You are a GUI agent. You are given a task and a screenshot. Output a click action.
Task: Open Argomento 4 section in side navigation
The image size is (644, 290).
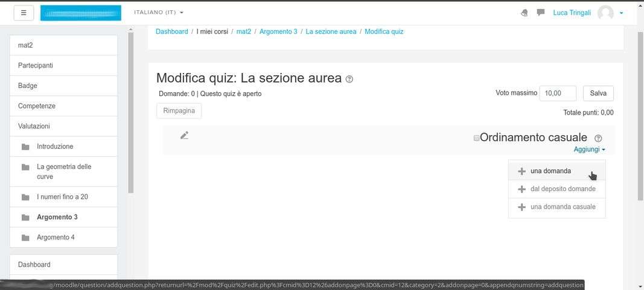click(x=63, y=237)
